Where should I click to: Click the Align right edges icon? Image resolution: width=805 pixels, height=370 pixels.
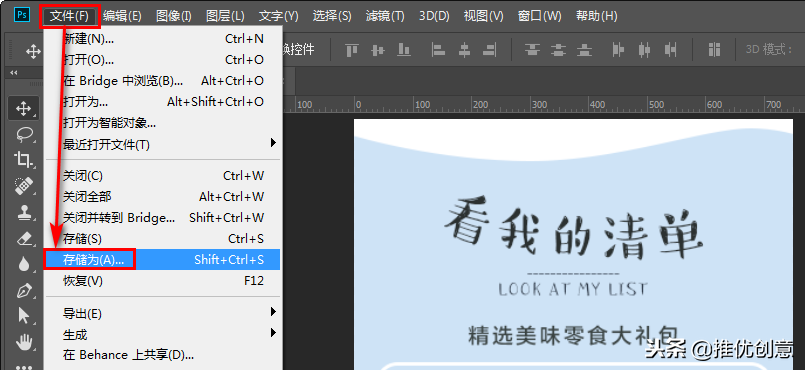(x=490, y=50)
